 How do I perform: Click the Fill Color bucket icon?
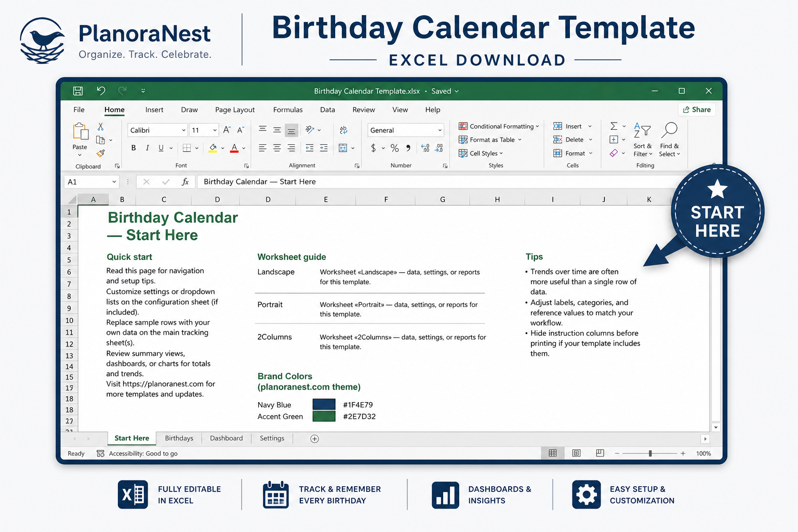coord(213,148)
